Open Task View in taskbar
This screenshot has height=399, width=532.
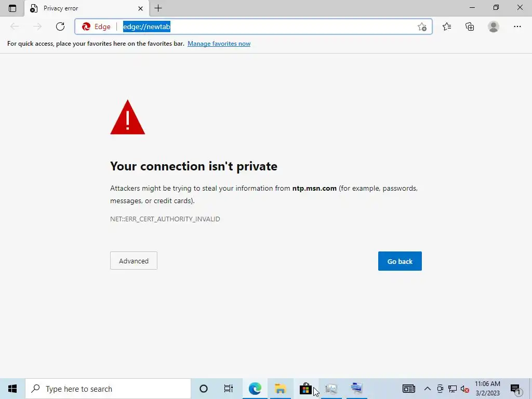tap(229, 389)
